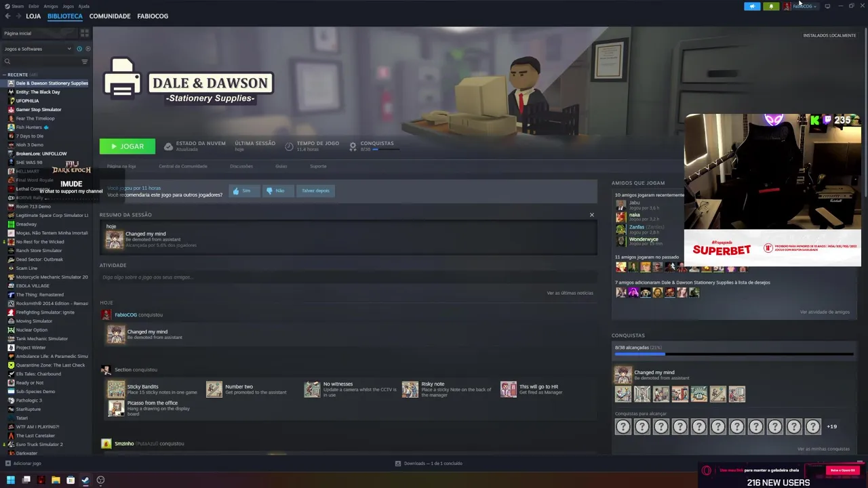This screenshot has width=868, height=488.
Task: Open the Jogos e Softwares dropdown
Action: tap(37, 49)
